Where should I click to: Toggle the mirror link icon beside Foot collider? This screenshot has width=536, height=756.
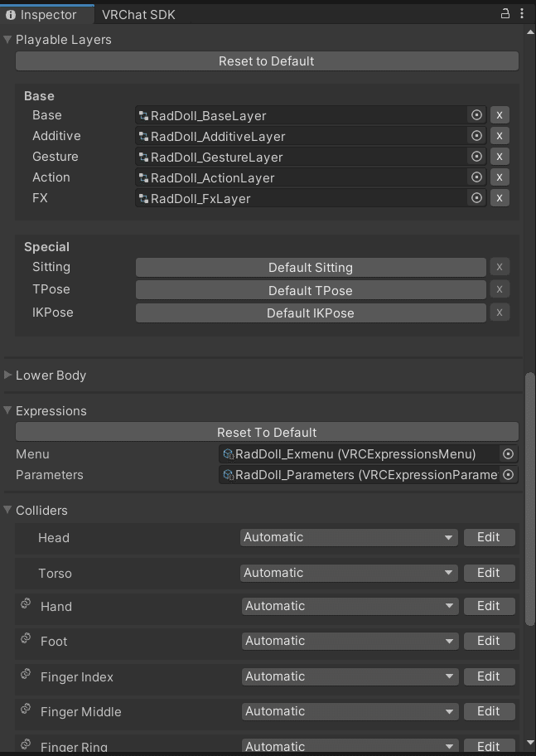(26, 639)
